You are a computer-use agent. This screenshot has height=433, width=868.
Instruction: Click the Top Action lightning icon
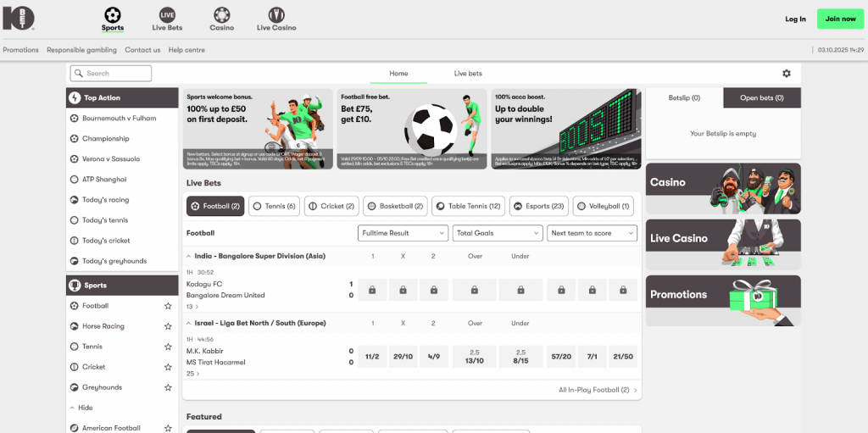click(75, 98)
